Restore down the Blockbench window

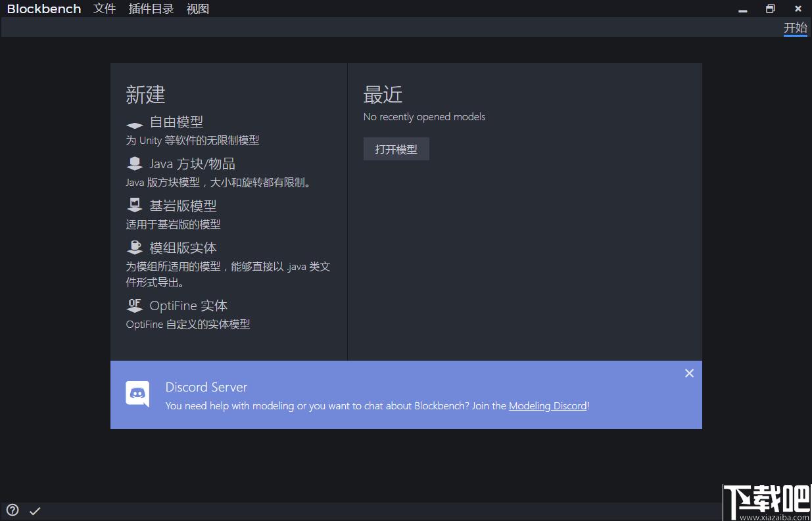coord(771,9)
